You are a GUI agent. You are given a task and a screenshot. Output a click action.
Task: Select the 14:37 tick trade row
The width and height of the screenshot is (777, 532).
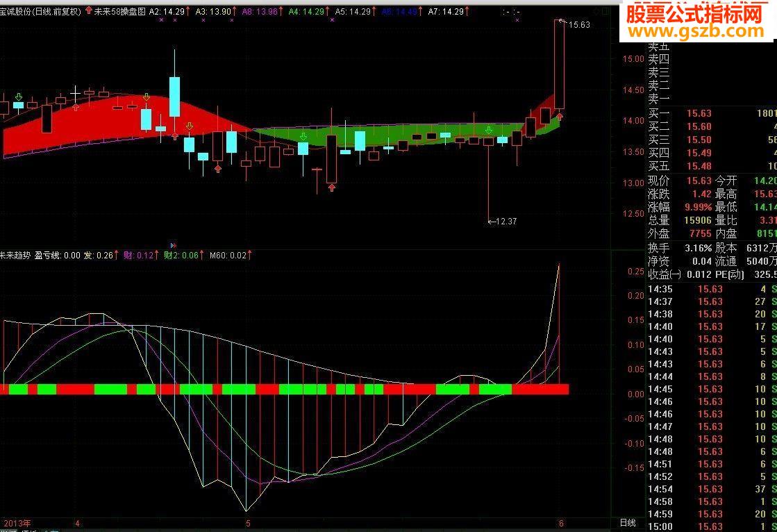pos(712,301)
